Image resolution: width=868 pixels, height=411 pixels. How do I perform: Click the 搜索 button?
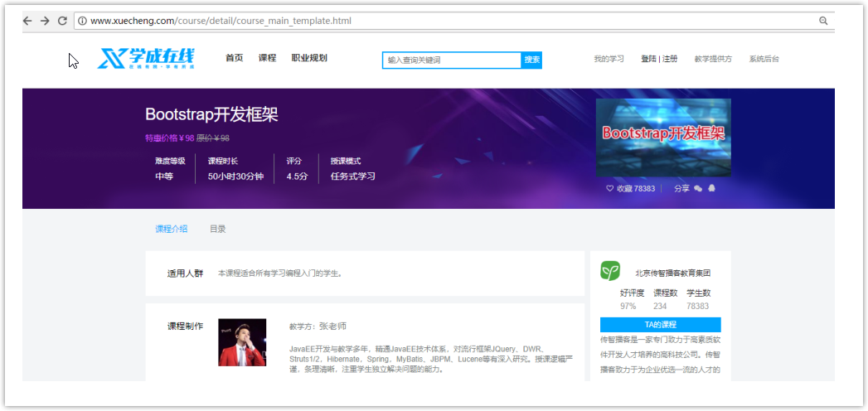(532, 60)
